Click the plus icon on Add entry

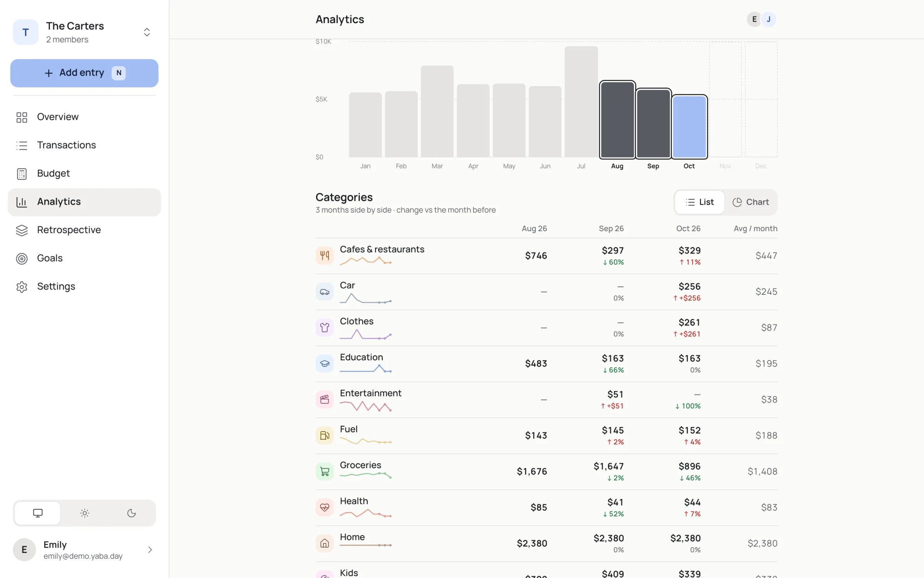[x=49, y=73]
